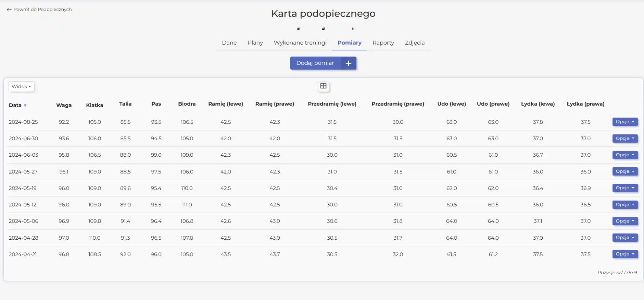Open the Zdjęcia tab

point(415,43)
